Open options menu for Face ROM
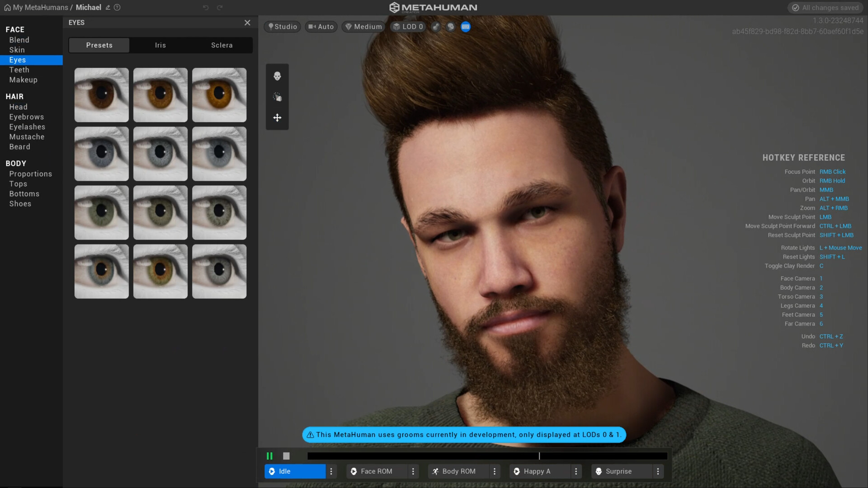This screenshot has height=488, width=868. (413, 471)
